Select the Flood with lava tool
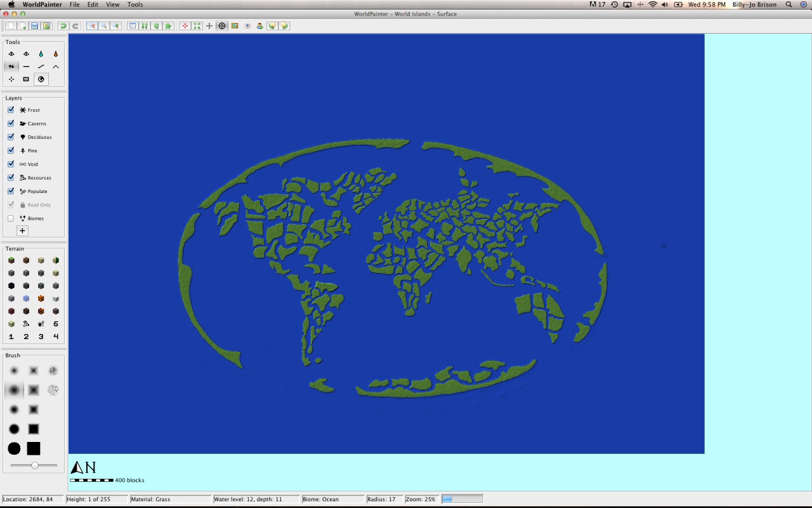812x508 pixels. (x=56, y=54)
